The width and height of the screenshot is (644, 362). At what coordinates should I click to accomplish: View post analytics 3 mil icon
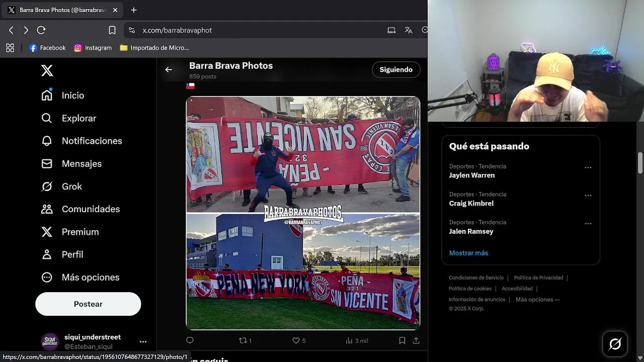point(357,340)
